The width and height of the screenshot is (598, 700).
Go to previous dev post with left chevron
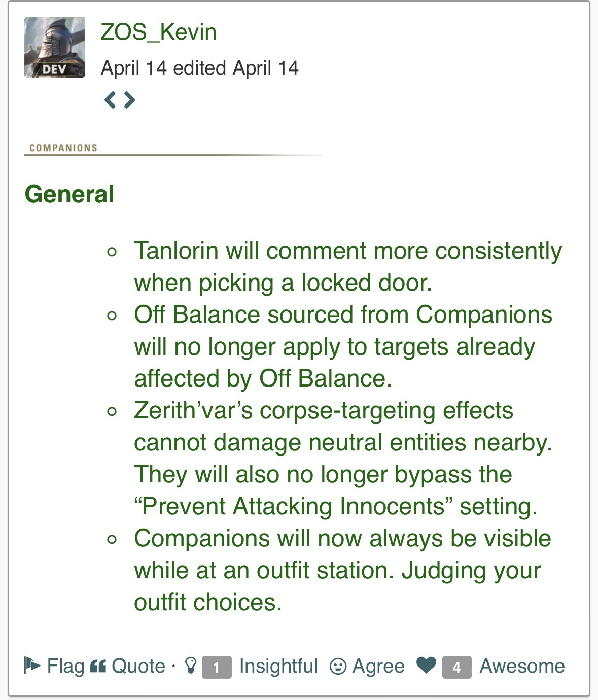(110, 100)
